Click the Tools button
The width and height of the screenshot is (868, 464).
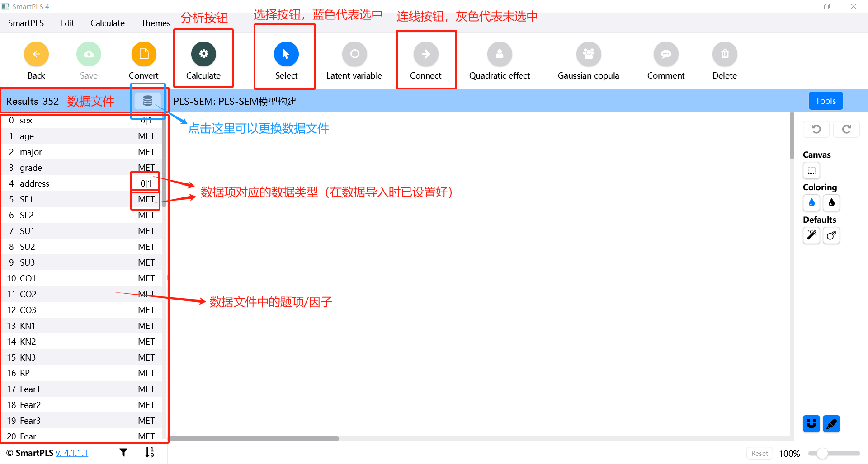coord(826,101)
